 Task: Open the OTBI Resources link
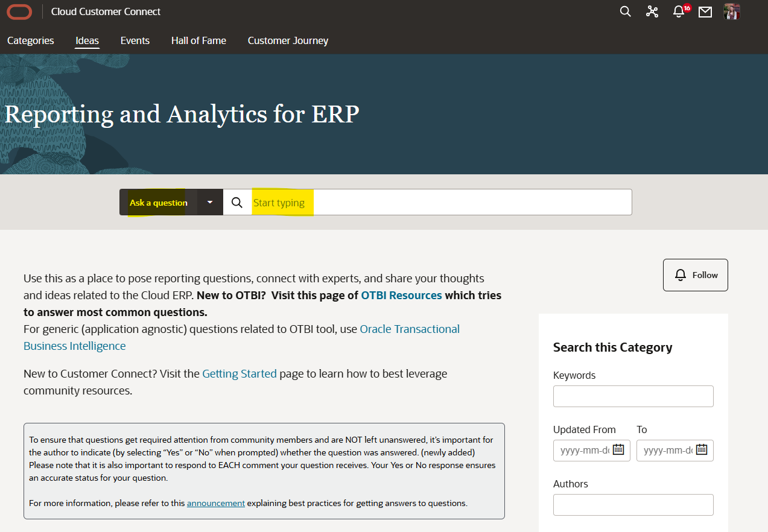click(x=401, y=296)
